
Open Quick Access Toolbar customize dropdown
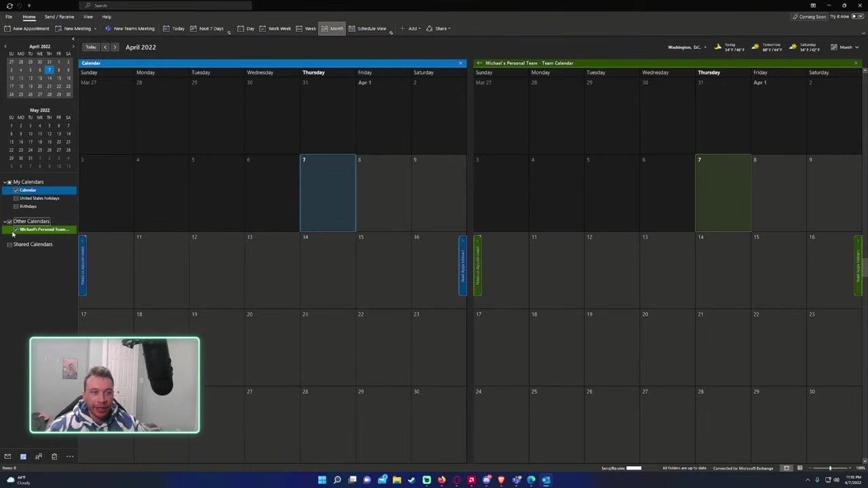coord(29,5)
